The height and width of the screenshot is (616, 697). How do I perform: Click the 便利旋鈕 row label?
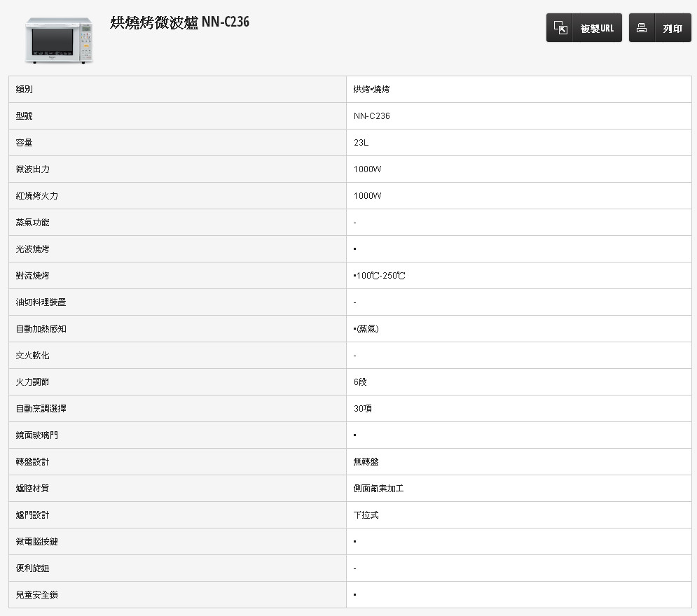32,568
